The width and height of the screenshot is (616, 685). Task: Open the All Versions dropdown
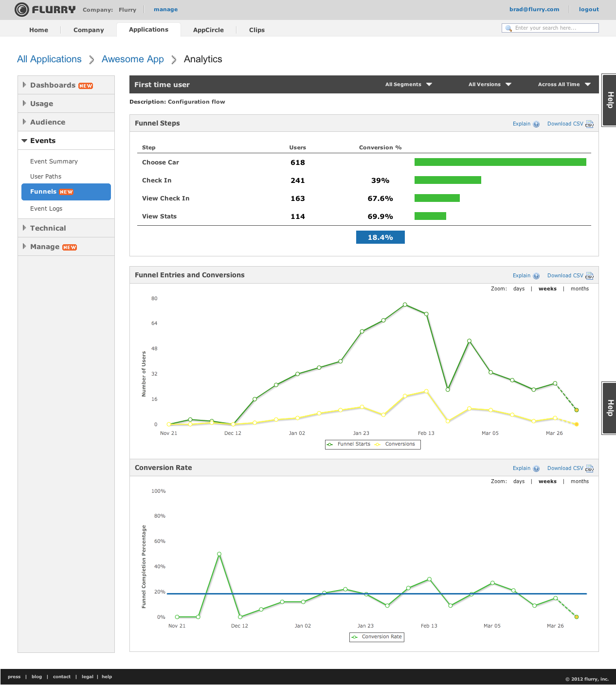(x=489, y=85)
